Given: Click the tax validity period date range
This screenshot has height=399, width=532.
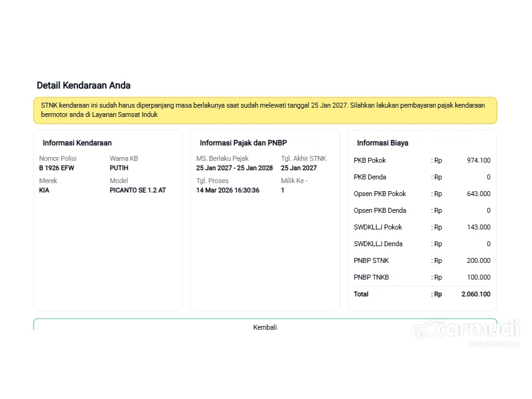Looking at the screenshot, I should point(234,168).
